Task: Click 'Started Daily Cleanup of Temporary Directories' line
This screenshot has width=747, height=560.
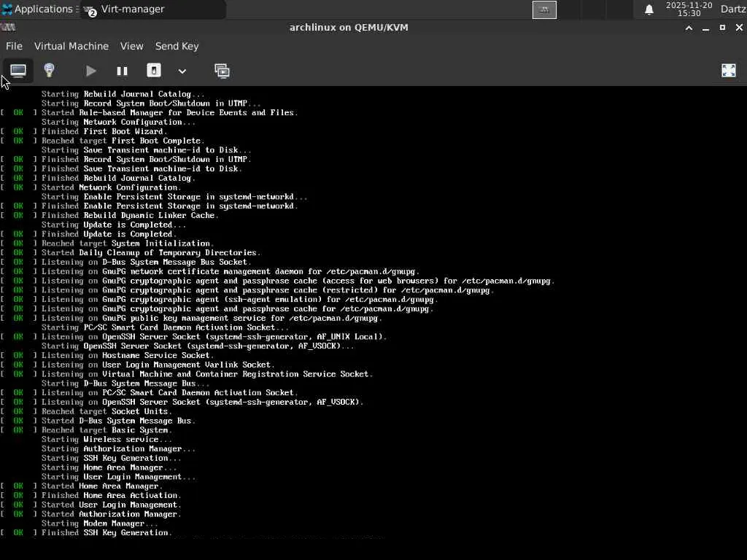Action: click(x=131, y=253)
